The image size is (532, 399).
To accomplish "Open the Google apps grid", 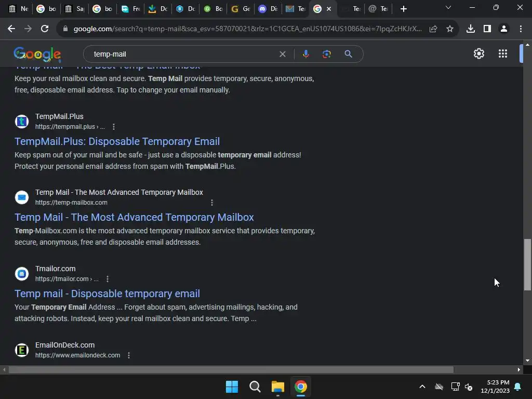I will pyautogui.click(x=503, y=54).
